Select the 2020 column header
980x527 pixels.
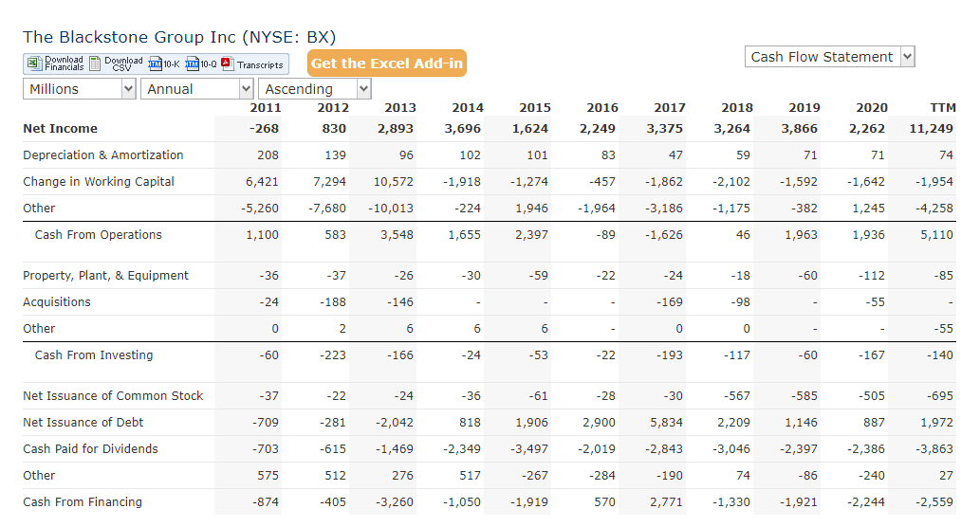[x=872, y=107]
